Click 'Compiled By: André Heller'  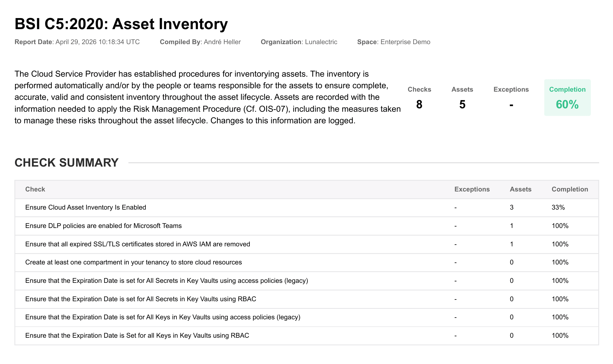pyautogui.click(x=200, y=42)
